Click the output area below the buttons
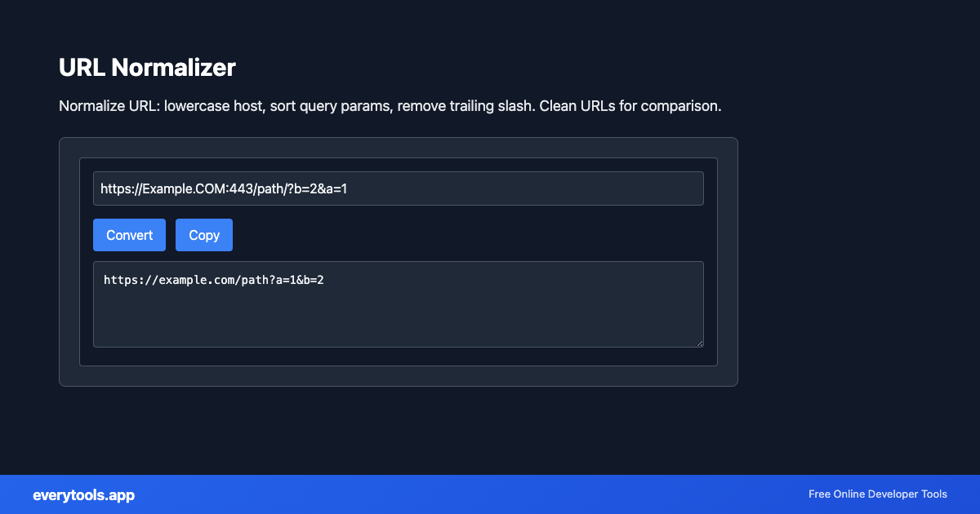Screen dimensions: 980x514 pos(399,304)
